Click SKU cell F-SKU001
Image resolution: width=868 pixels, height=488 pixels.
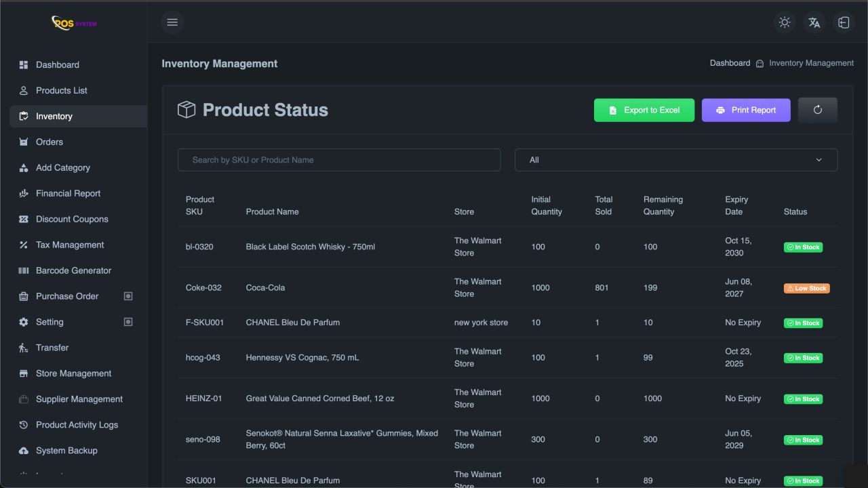[205, 323]
